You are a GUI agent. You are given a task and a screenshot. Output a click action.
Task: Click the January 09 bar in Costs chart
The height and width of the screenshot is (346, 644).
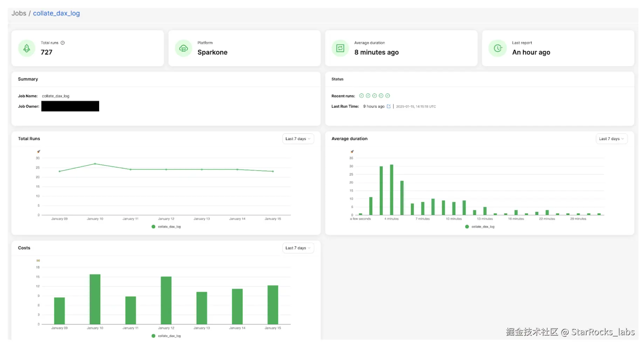(x=60, y=311)
